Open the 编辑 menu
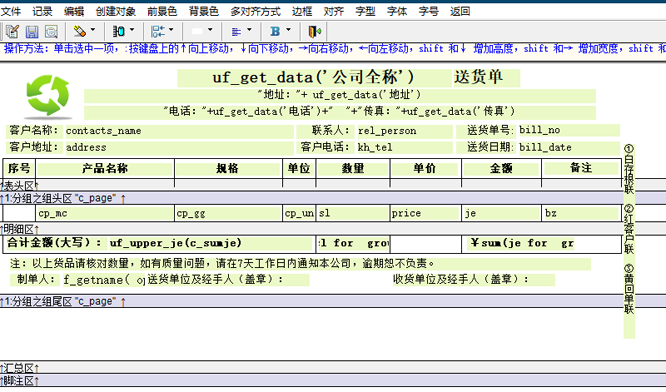666x392 pixels. click(74, 11)
